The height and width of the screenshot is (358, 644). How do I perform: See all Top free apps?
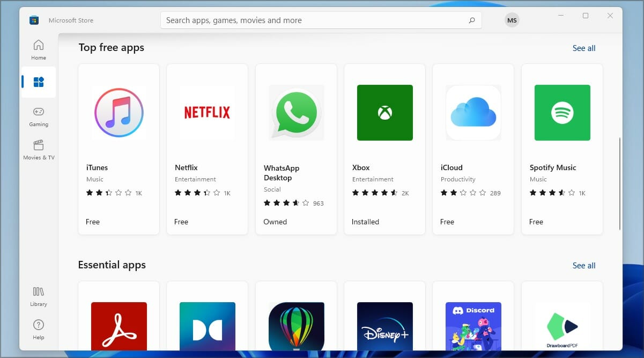[x=584, y=48]
